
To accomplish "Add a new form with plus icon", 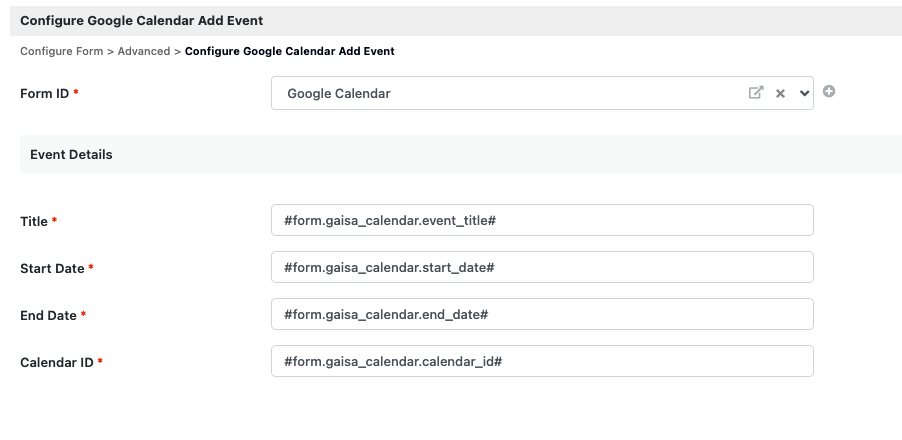I will coord(828,91).
